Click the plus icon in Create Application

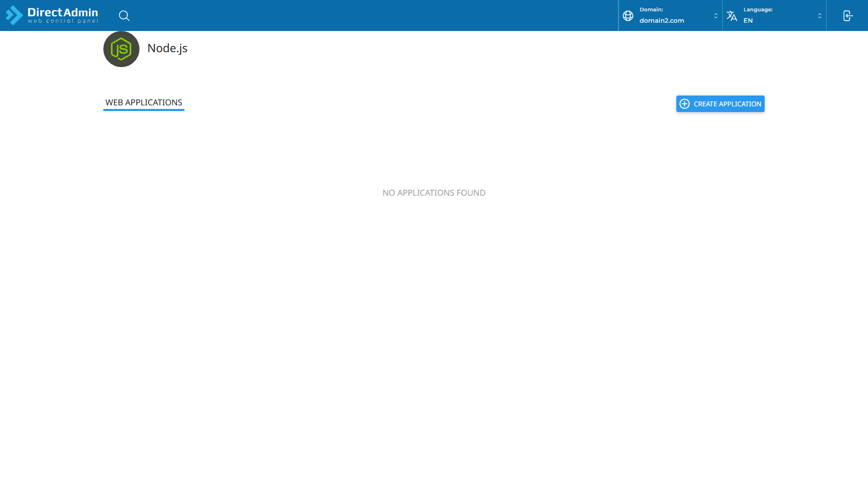(685, 104)
